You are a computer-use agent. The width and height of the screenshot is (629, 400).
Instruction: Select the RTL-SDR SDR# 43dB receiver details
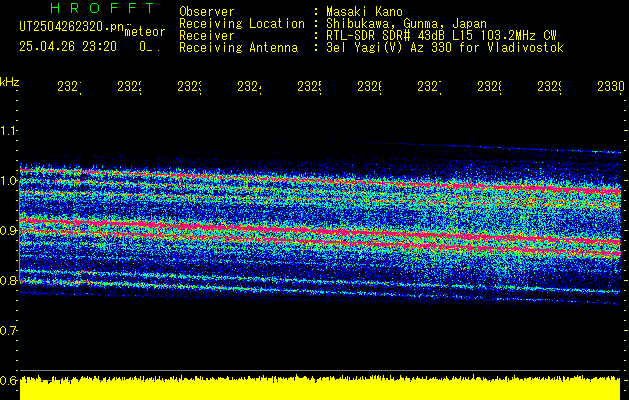coord(441,36)
